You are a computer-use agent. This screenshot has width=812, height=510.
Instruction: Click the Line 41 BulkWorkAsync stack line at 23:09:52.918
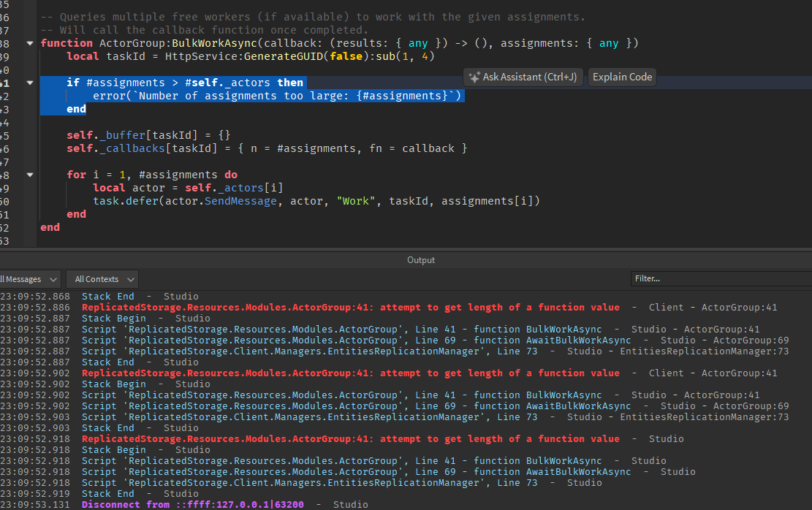(342, 461)
